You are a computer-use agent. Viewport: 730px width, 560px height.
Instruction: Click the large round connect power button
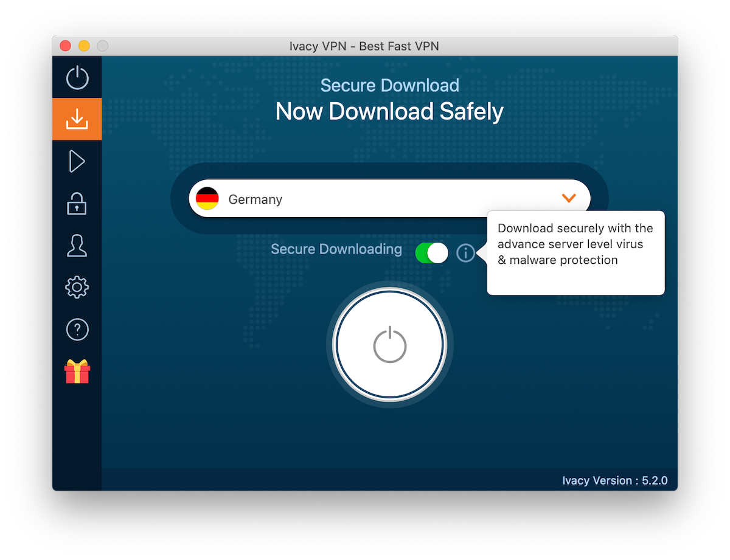click(389, 345)
